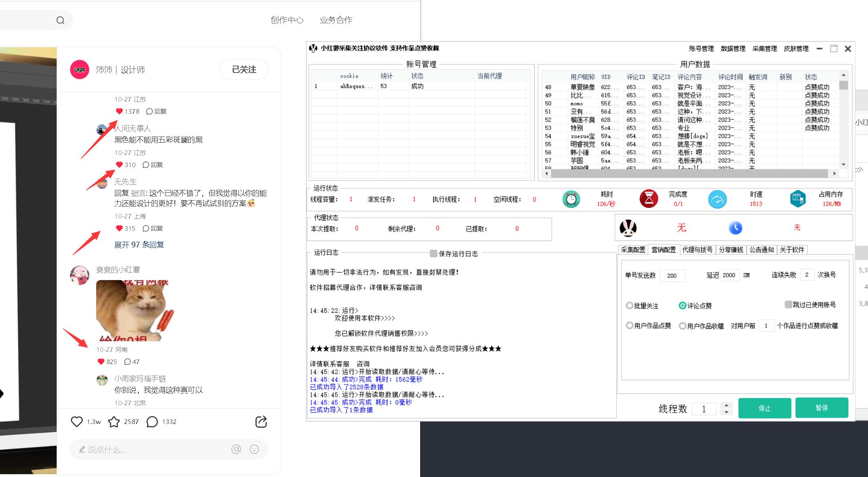Select the 批量关注 radio option
This screenshot has height=477, width=868.
630,305
